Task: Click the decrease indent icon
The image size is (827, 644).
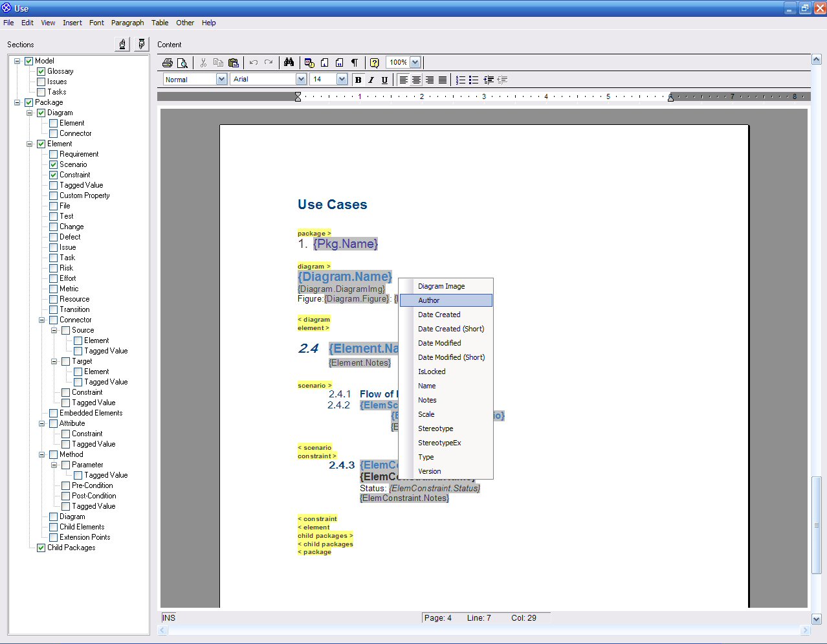Action: [x=502, y=80]
